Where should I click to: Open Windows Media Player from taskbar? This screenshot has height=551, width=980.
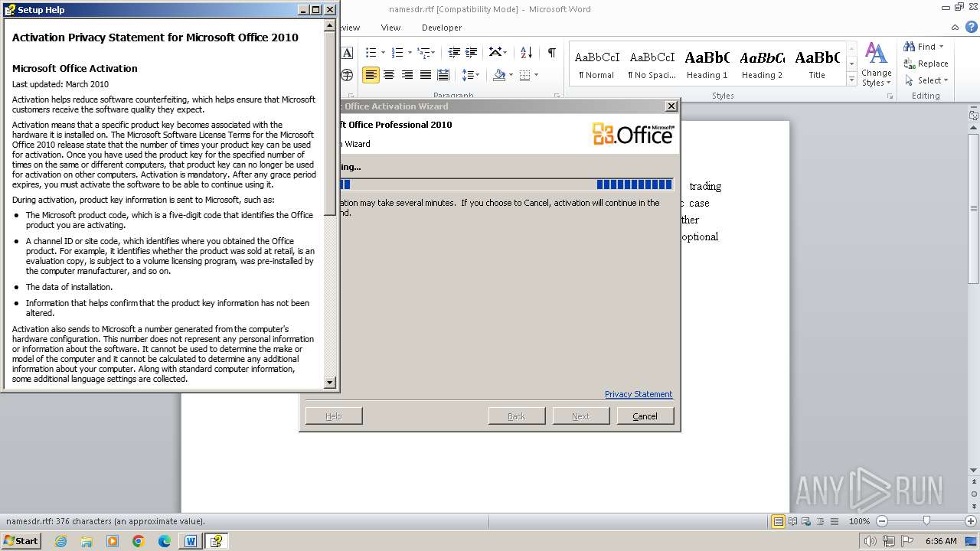(x=113, y=541)
